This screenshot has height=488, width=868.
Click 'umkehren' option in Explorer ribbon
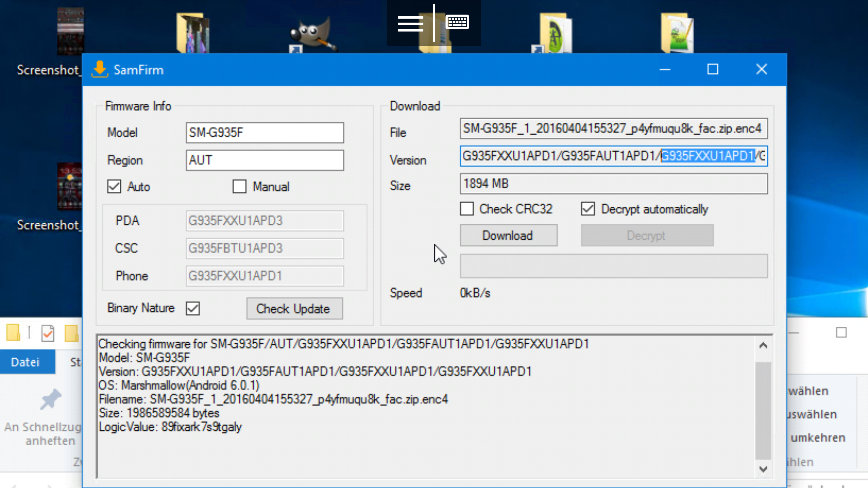point(818,438)
